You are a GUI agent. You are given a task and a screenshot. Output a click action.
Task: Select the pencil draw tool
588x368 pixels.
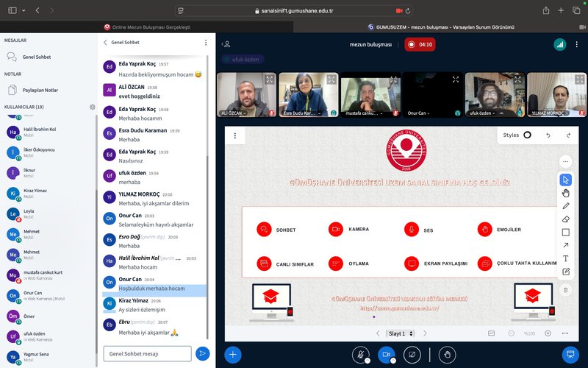[x=565, y=206]
